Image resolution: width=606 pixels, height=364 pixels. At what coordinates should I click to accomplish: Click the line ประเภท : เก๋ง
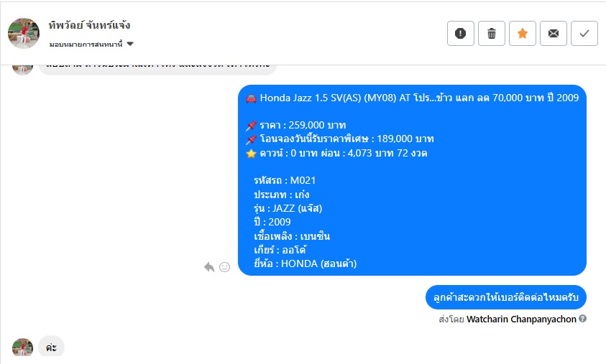tap(281, 194)
